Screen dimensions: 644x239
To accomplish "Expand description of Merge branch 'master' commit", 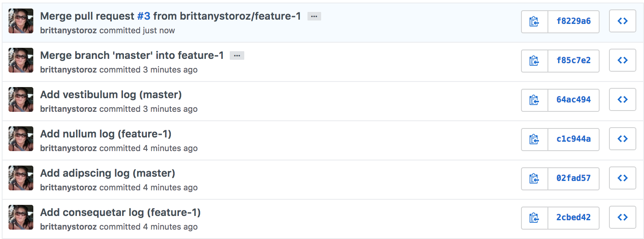I will 237,56.
